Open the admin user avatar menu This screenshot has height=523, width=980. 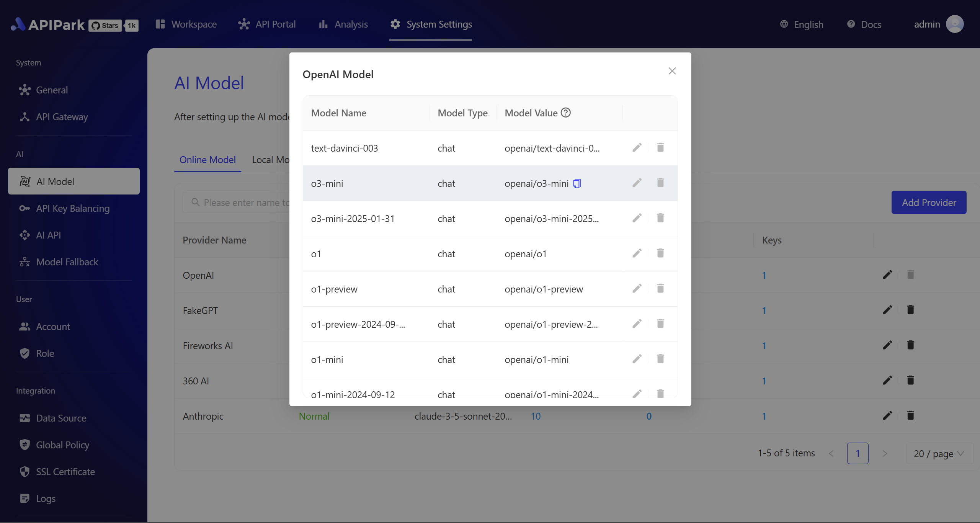(955, 24)
